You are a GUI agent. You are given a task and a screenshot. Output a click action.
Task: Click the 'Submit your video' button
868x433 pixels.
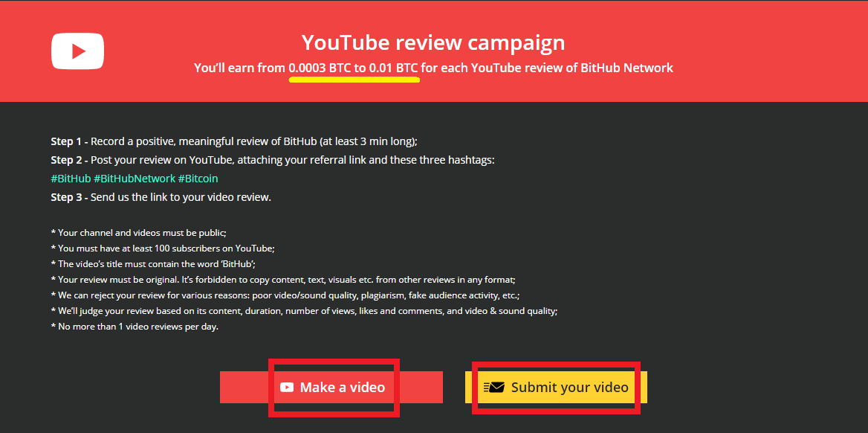point(556,387)
